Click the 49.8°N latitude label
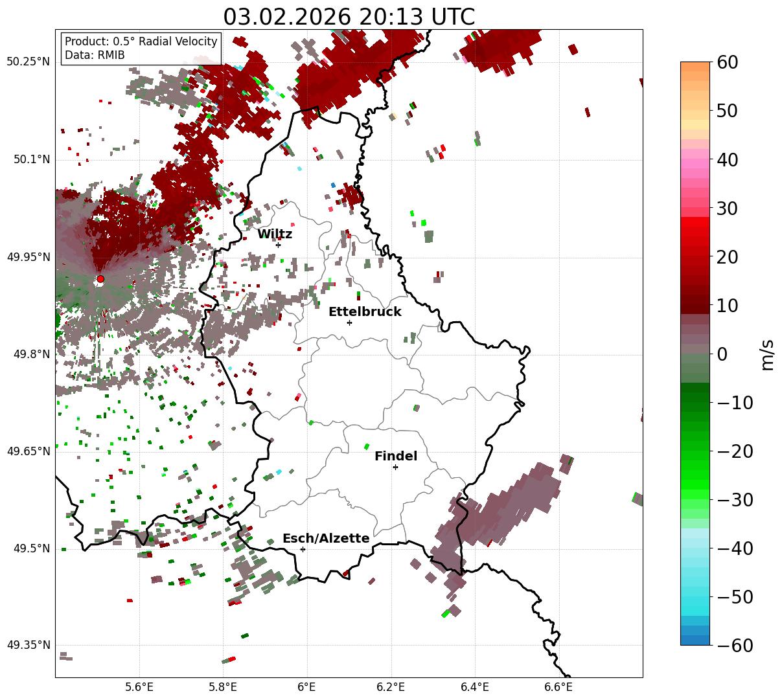 [31, 354]
